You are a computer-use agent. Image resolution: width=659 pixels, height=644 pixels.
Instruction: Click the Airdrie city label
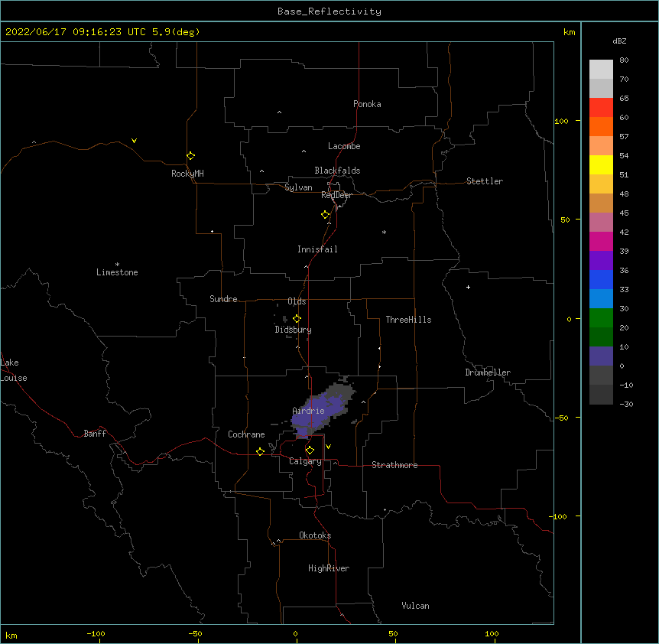(308, 411)
